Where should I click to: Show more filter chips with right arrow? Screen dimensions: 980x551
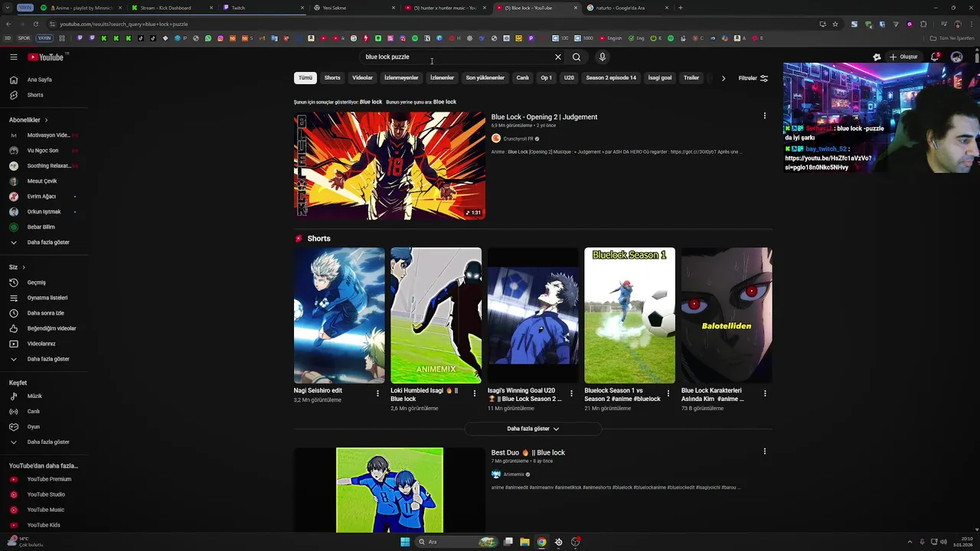coord(723,78)
